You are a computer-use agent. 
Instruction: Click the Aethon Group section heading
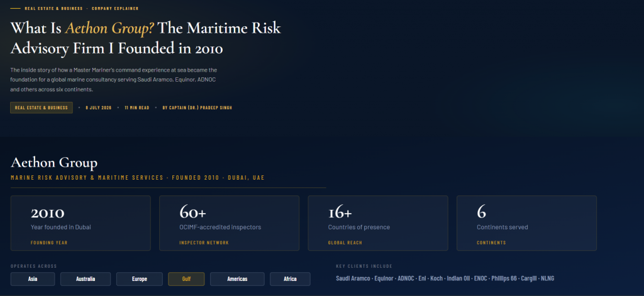[54, 163]
